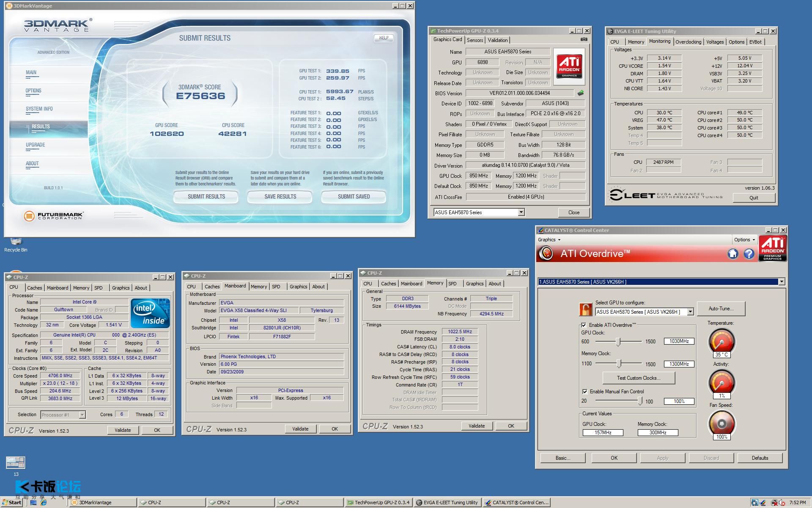Click SUBMIT RESULTS button
Viewport: 812px width, 508px height.
pos(206,197)
